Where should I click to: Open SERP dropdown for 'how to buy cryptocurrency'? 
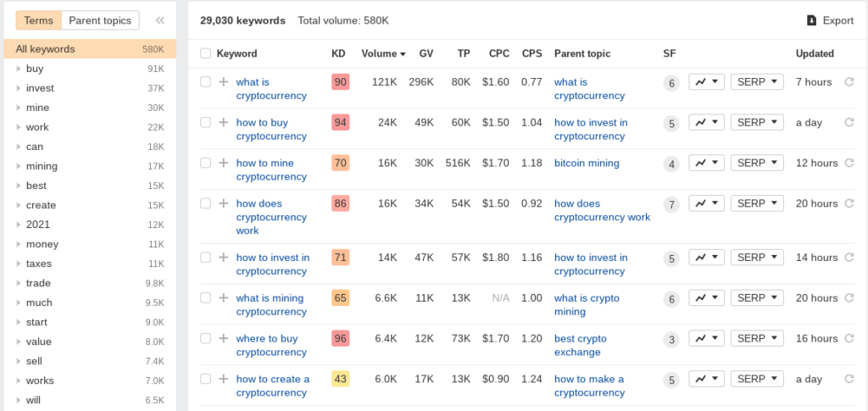pyautogui.click(x=757, y=122)
